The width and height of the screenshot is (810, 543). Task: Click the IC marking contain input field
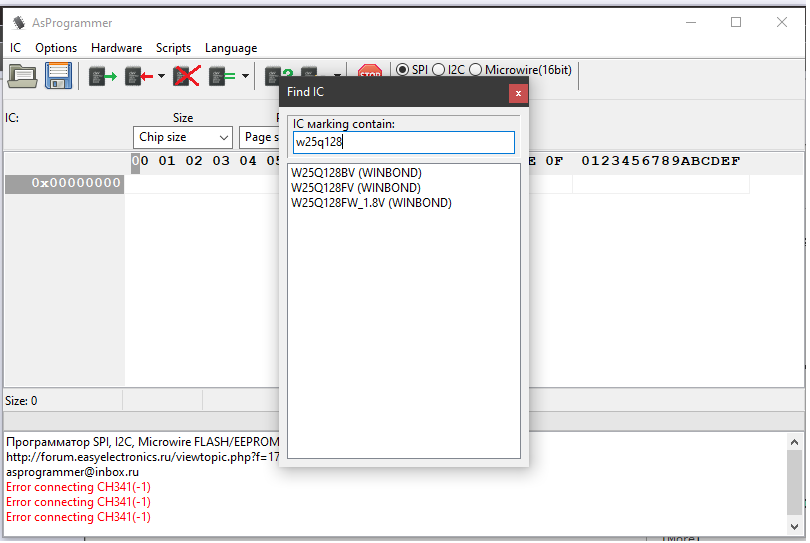tap(403, 143)
